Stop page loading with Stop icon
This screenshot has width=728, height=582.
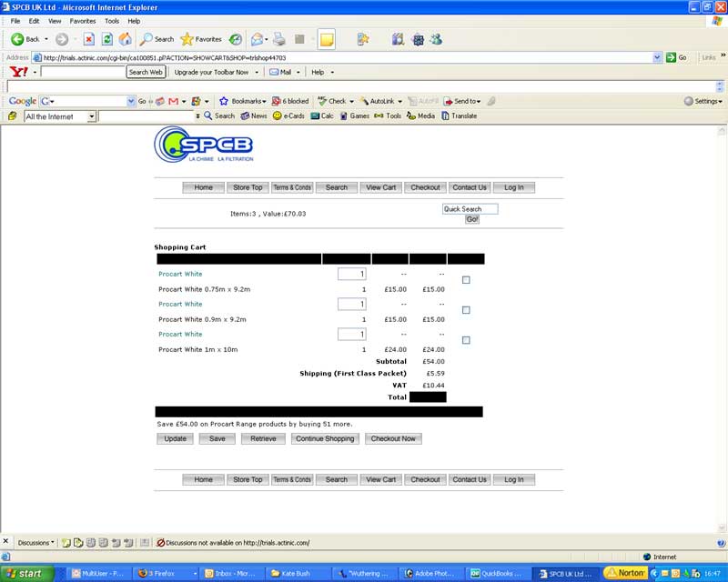click(88, 39)
